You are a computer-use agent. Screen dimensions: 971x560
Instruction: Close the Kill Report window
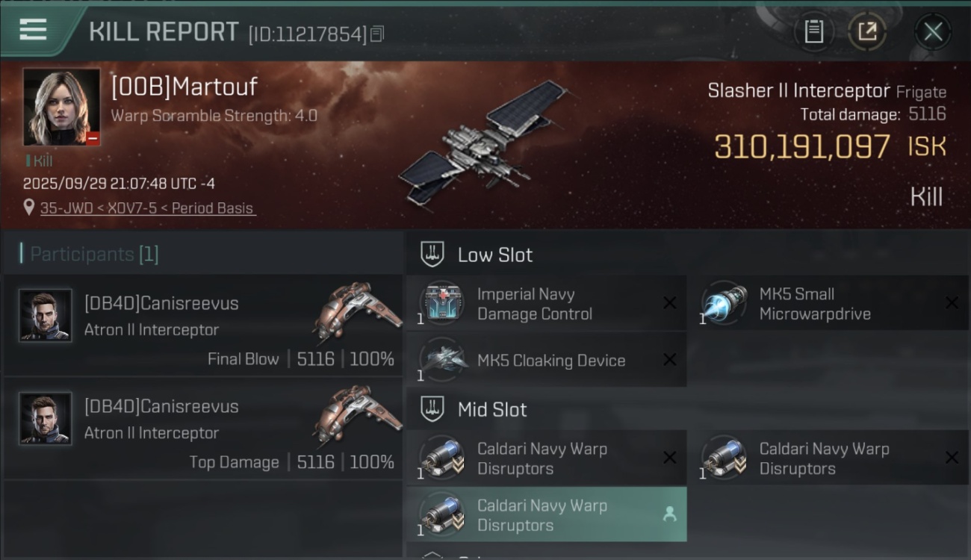click(x=932, y=31)
